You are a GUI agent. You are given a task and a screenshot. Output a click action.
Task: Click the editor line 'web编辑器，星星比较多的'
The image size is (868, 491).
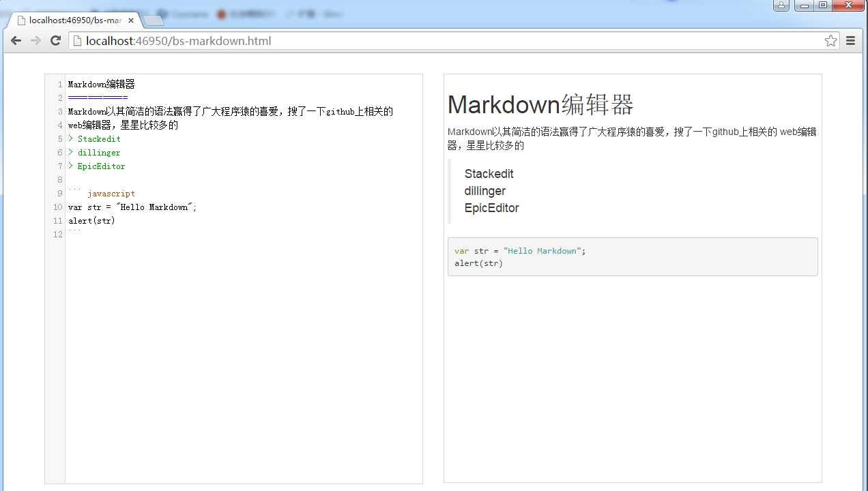123,125
